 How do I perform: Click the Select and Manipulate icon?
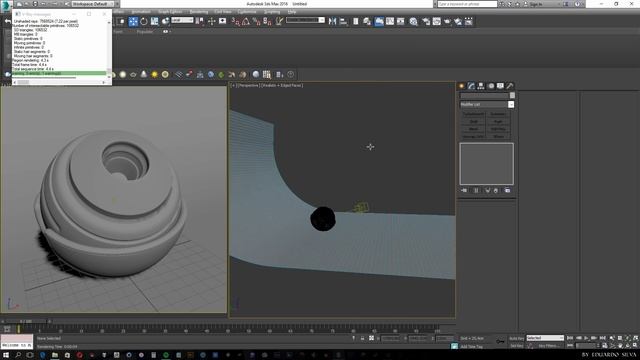(211, 21)
